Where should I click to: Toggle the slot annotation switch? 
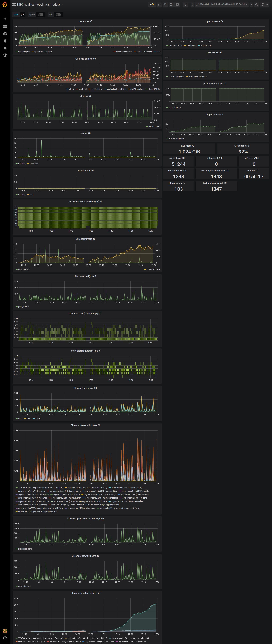tap(58, 15)
